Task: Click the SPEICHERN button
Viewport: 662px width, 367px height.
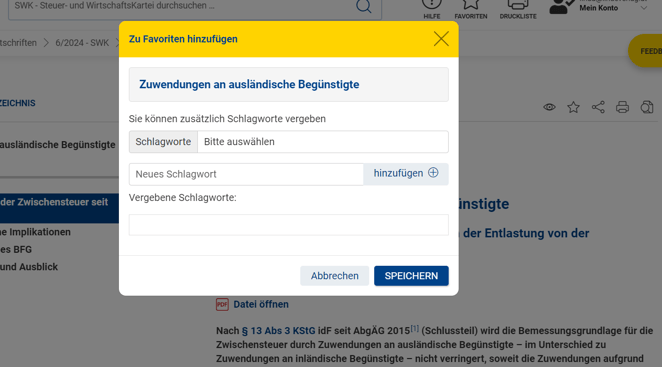Action: click(x=411, y=276)
